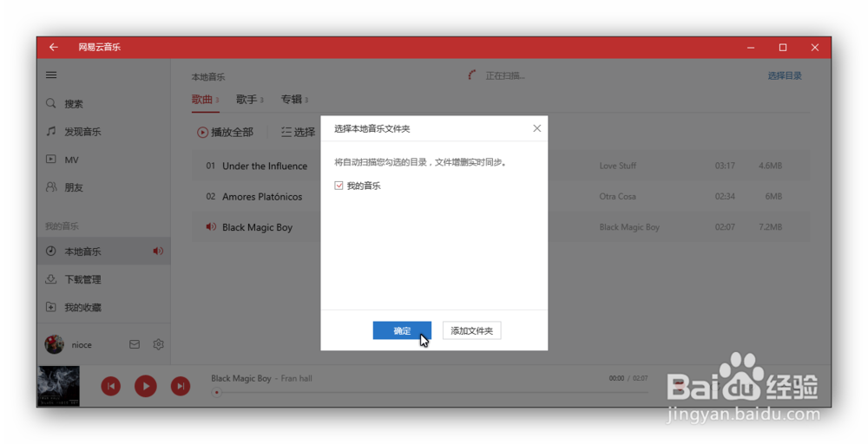Open the mail messages icon
This screenshot has height=444, width=868.
[134, 344]
